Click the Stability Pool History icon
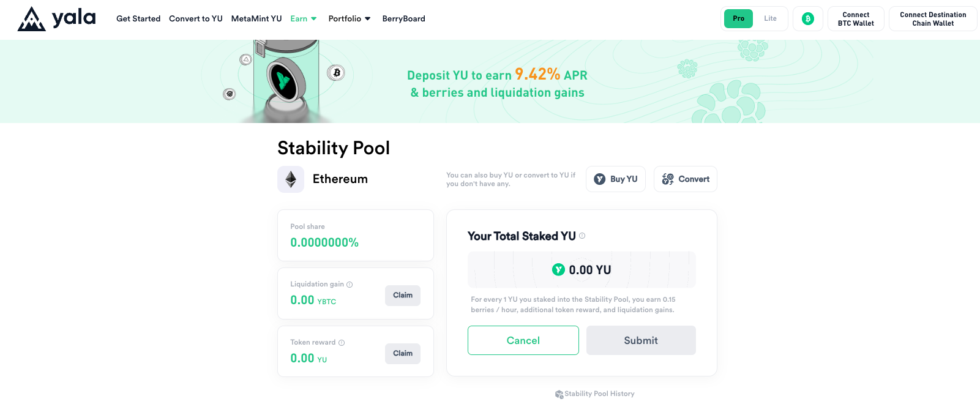Image resolution: width=980 pixels, height=415 pixels. tap(559, 394)
